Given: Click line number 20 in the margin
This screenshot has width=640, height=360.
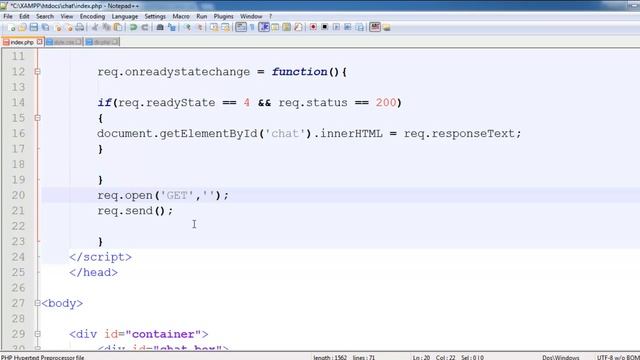Looking at the screenshot, I should tap(18, 195).
